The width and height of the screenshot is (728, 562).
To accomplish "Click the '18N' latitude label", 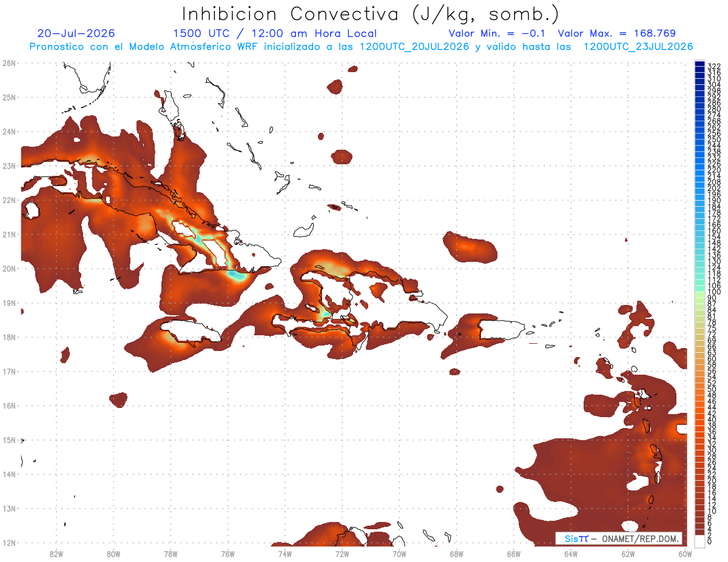I will click(x=9, y=337).
